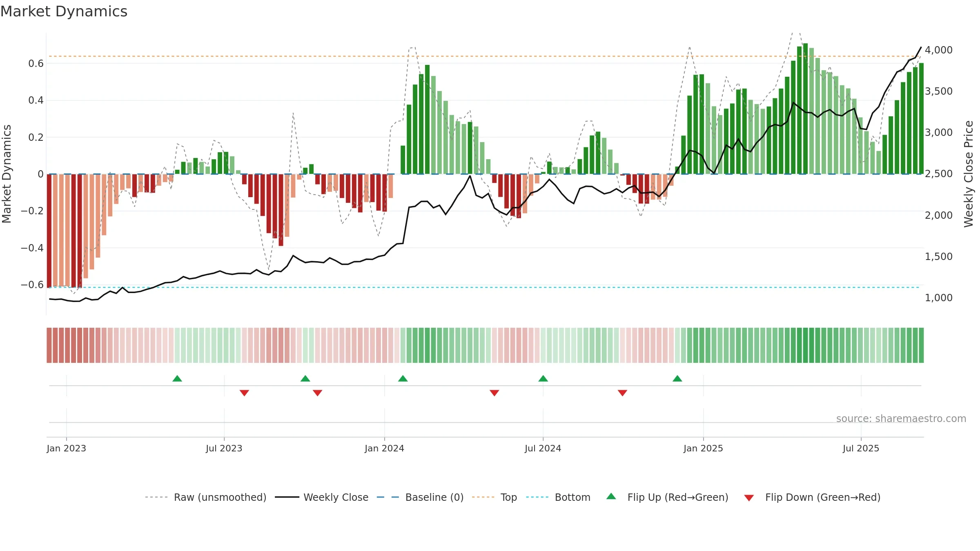The width and height of the screenshot is (980, 551).
Task: Toggle the Raw (unsmoothed) legend entry
Action: [206, 497]
